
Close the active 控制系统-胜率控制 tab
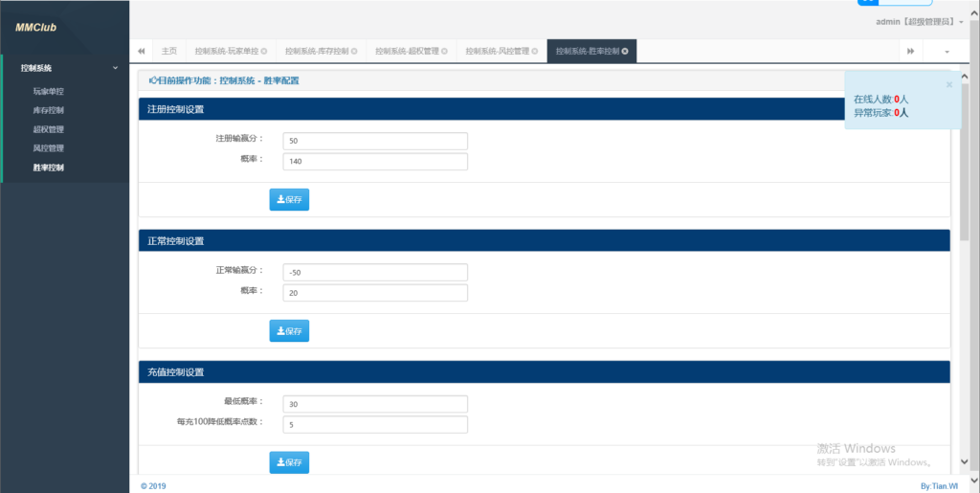coord(625,51)
